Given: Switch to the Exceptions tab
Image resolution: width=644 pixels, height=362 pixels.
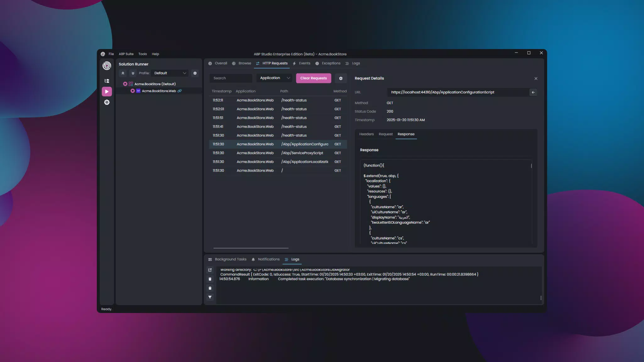Looking at the screenshot, I should (328, 63).
